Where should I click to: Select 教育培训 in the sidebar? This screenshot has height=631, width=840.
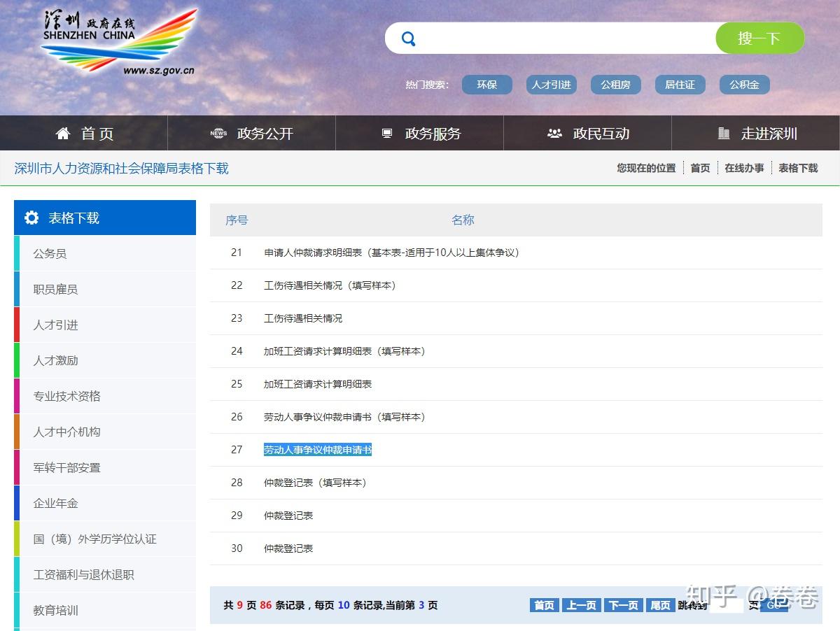pos(105,610)
